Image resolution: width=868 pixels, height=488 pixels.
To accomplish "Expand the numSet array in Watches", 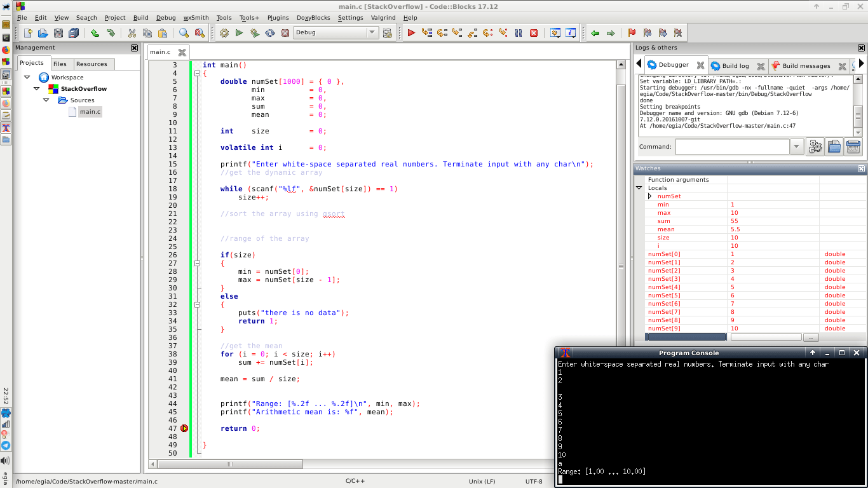I will 649,196.
